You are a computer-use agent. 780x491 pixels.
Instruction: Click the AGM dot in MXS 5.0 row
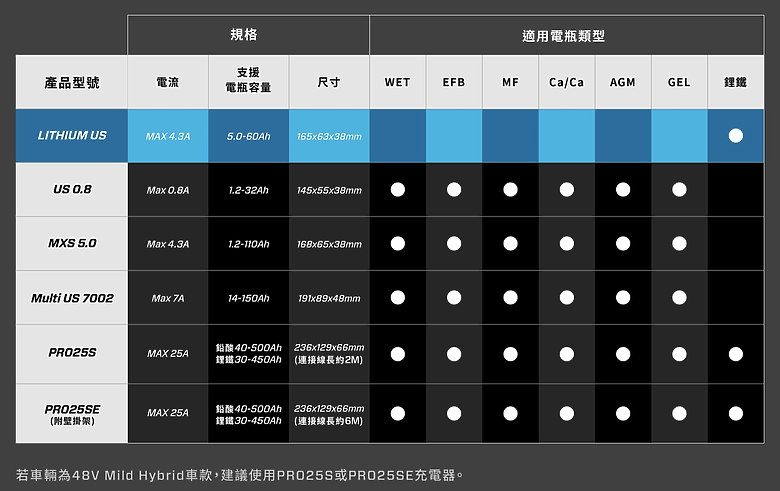point(623,243)
